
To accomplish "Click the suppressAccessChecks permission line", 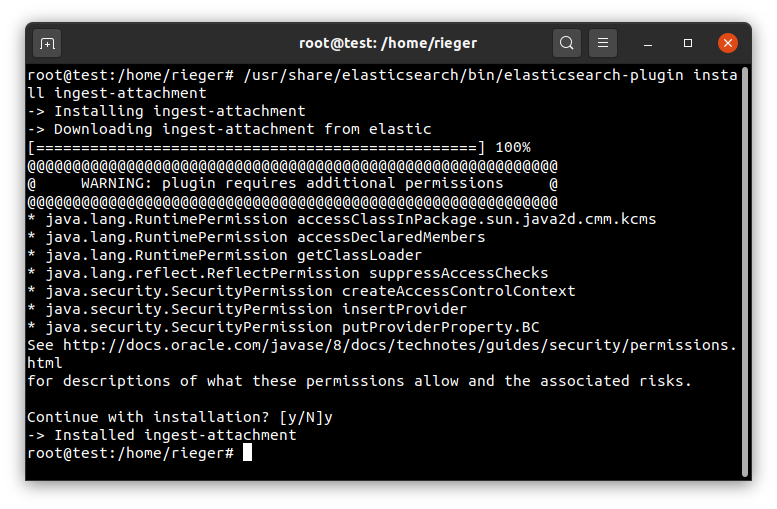I will tap(288, 273).
